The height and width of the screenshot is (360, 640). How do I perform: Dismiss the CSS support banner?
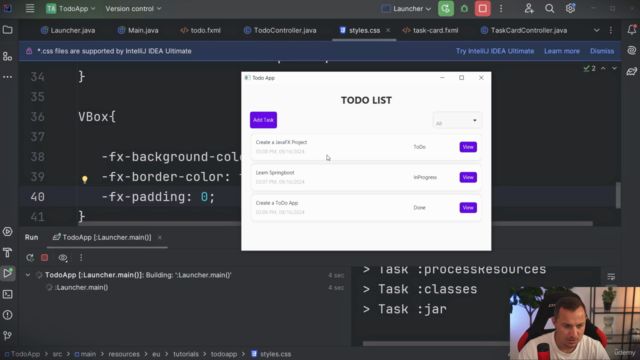pos(602,51)
